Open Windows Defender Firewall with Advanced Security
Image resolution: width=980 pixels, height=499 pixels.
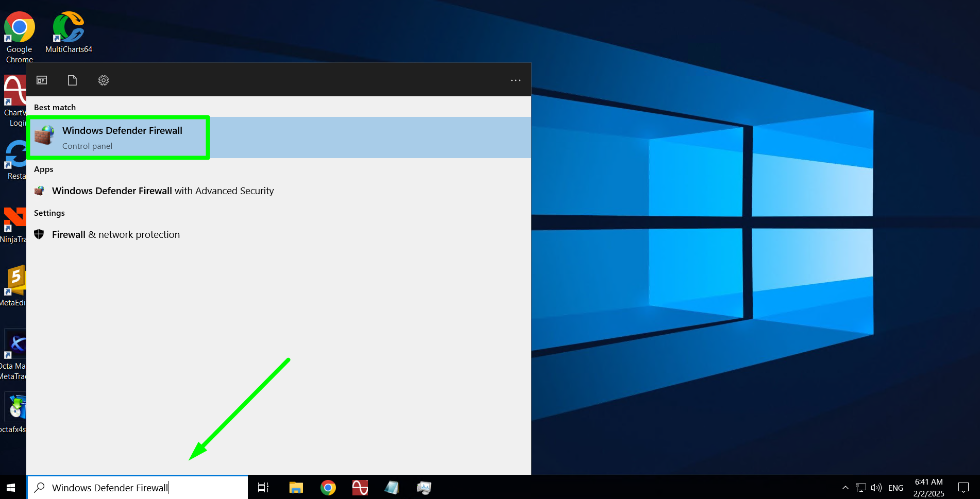163,191
